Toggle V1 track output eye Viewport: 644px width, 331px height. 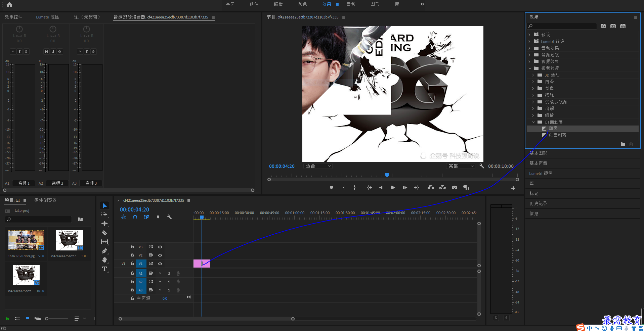[160, 264]
